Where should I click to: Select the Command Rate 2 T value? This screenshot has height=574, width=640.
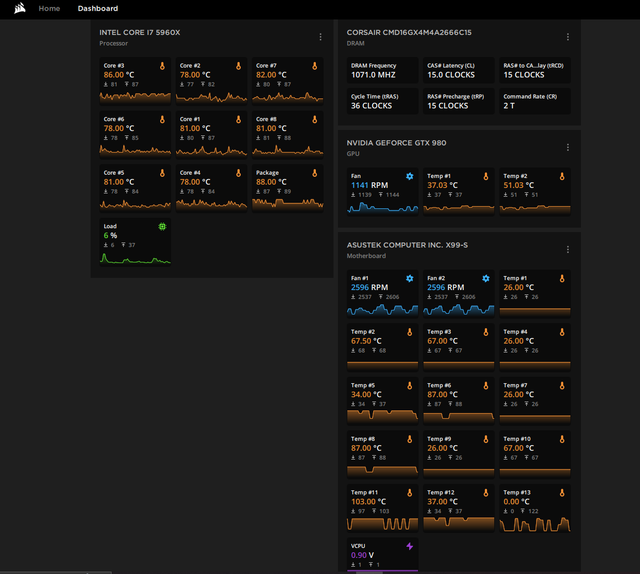tap(509, 106)
